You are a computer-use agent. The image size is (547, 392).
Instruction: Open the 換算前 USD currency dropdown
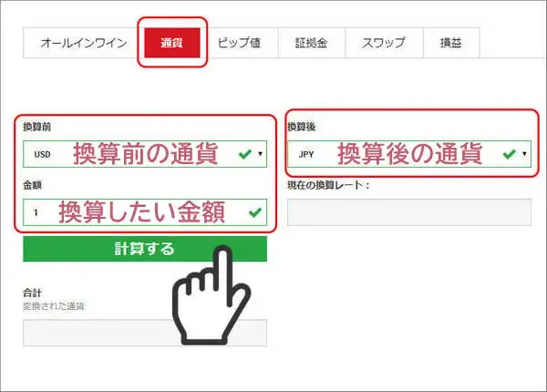coord(145,154)
